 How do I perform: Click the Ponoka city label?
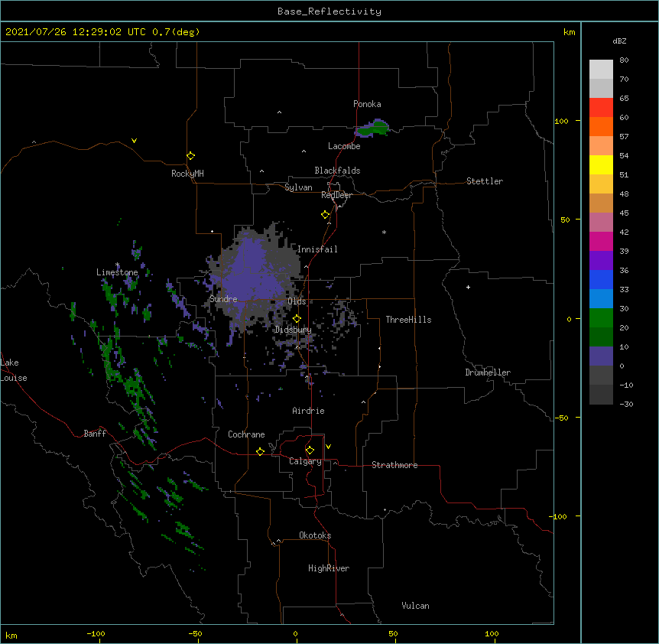coord(367,104)
